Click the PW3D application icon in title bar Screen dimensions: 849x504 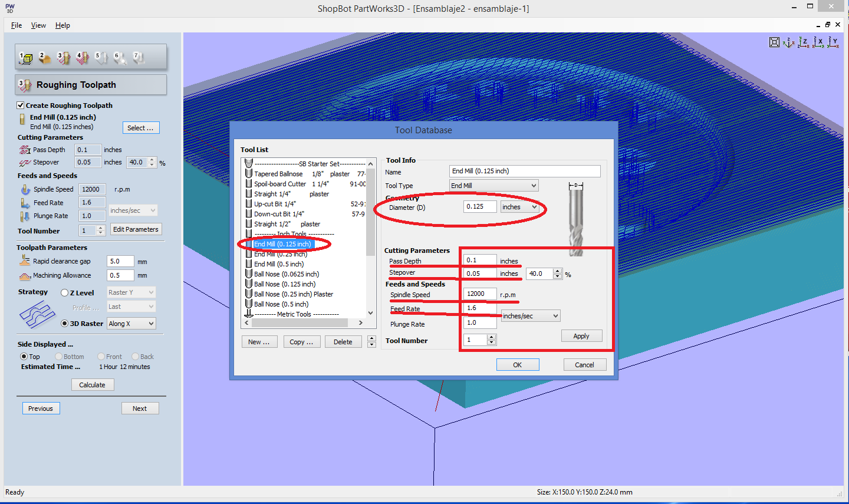10,8
